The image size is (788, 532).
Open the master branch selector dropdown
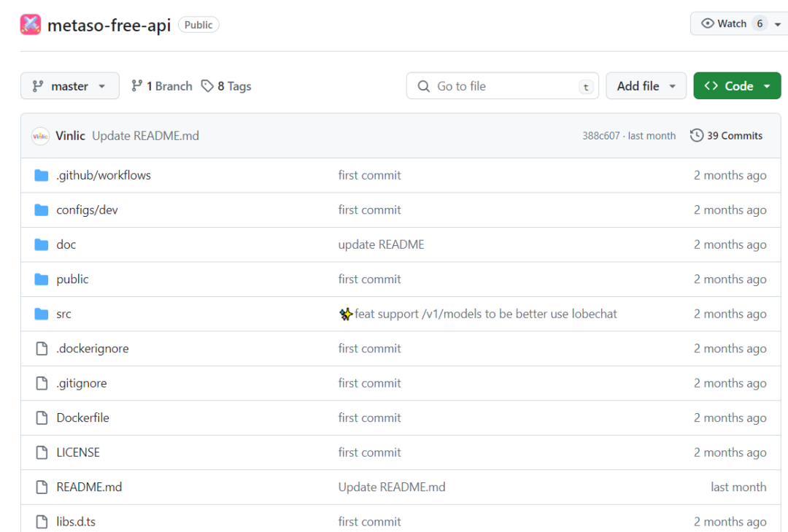click(70, 86)
